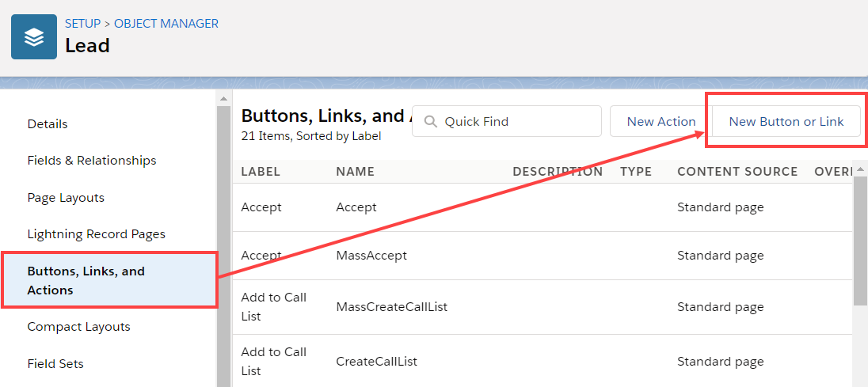This screenshot has height=387, width=868.
Task: Click the Object Manager layers icon
Action: tap(33, 37)
